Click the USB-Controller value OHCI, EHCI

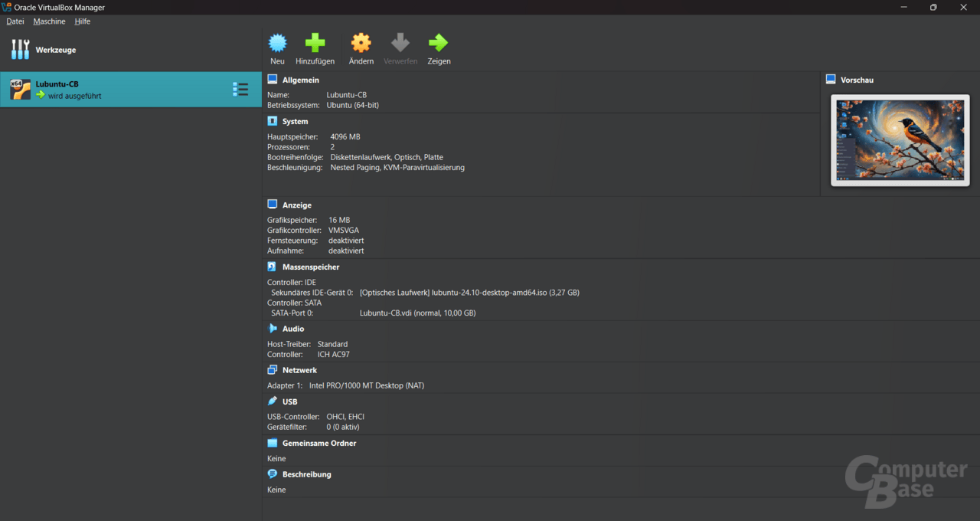pos(345,417)
